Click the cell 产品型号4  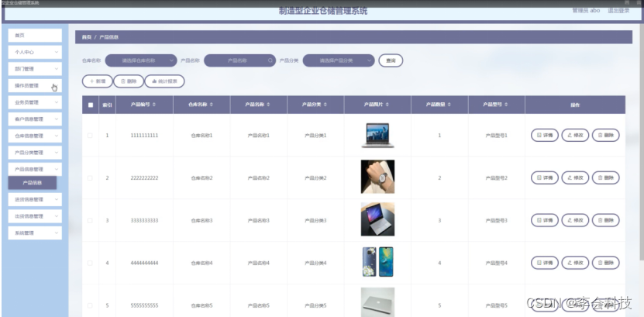coord(497,263)
